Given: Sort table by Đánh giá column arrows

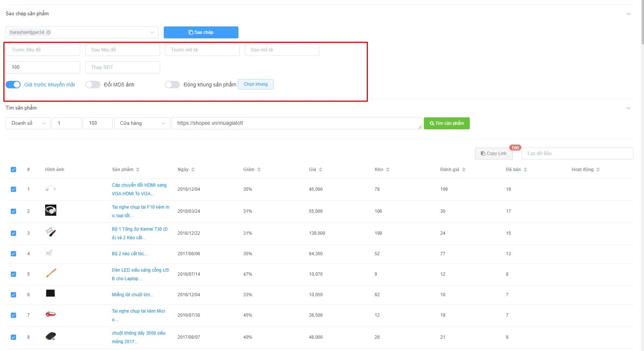Looking at the screenshot, I should (464, 170).
